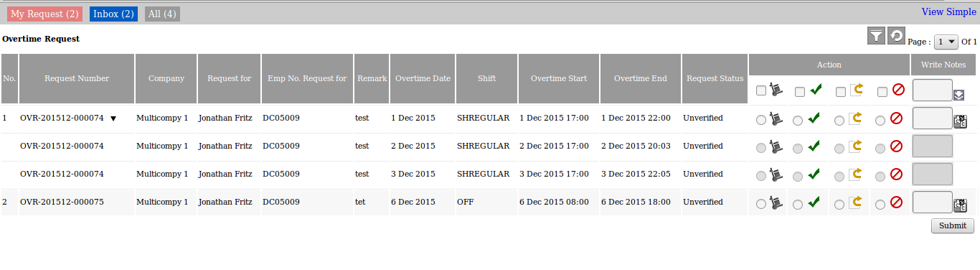The height and width of the screenshot is (270, 980).
Task: Click the notes copy icon for 1 Dec 2015 row
Action: pyautogui.click(x=960, y=122)
